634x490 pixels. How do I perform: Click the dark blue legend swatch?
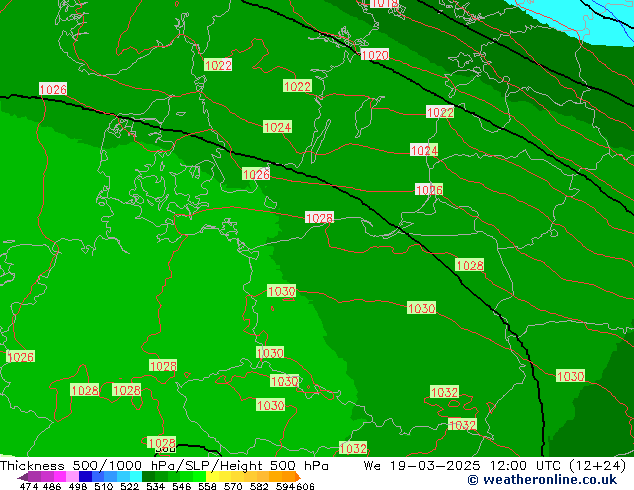pos(84,476)
